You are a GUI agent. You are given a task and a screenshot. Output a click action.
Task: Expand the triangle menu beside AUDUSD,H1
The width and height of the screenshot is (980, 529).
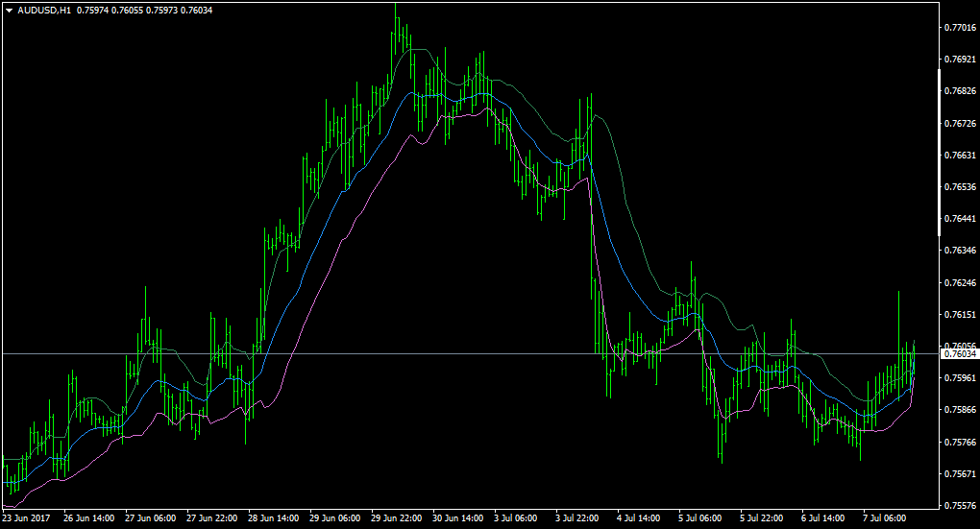(x=9, y=11)
